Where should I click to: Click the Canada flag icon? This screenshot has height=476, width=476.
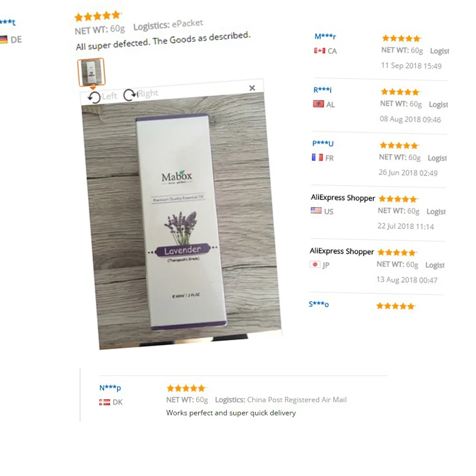pos(320,51)
